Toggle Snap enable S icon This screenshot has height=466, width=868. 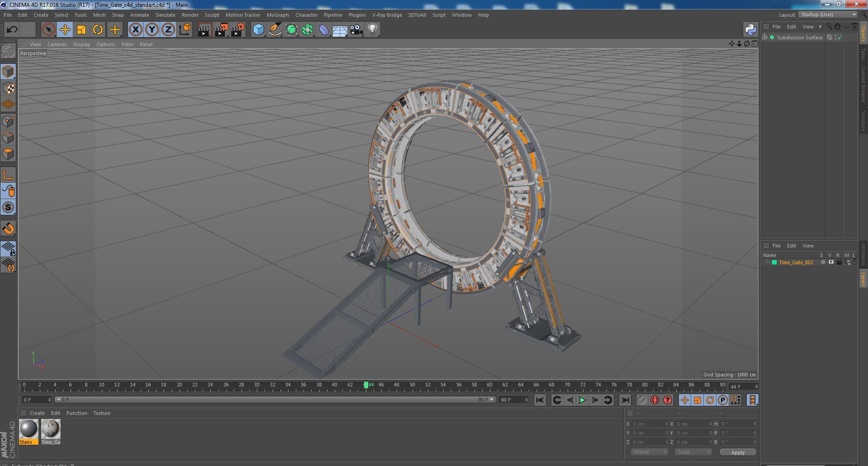coord(8,208)
